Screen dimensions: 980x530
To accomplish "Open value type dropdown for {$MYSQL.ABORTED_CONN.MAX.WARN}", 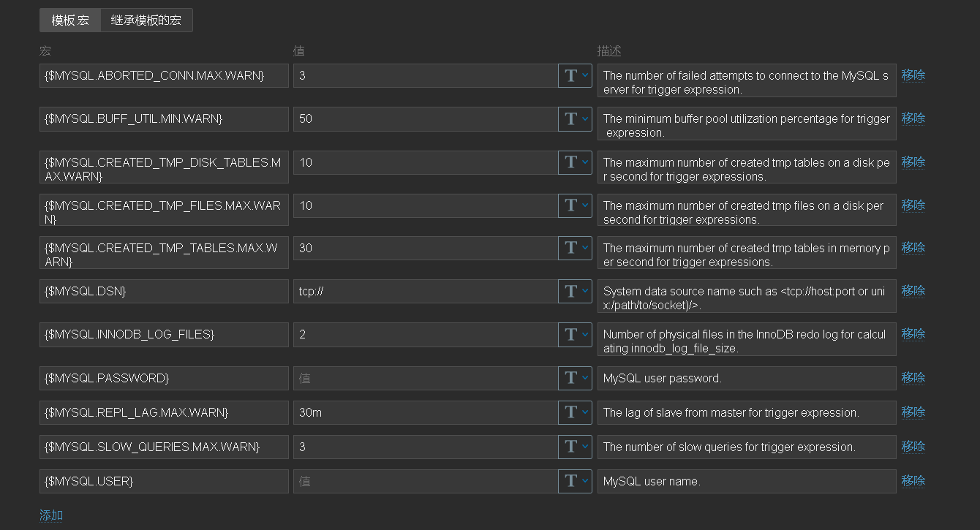I will tap(575, 76).
